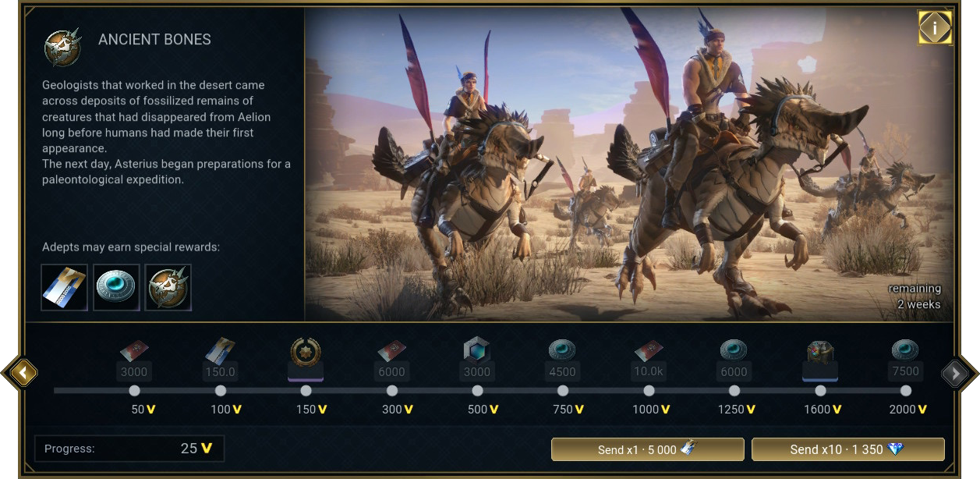The image size is (980, 479).
Task: Click the progress track marker at 300
Action: [x=391, y=390]
